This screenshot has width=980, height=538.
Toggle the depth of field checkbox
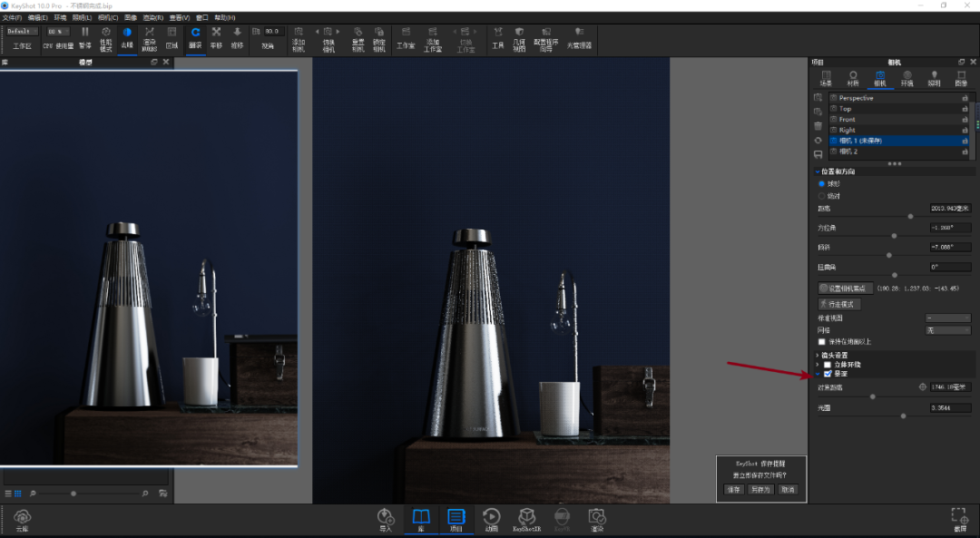(828, 374)
